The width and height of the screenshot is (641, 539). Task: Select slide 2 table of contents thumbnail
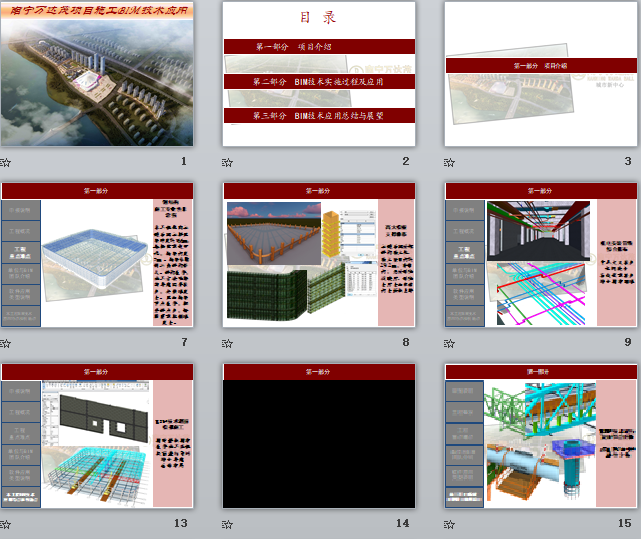(319, 74)
